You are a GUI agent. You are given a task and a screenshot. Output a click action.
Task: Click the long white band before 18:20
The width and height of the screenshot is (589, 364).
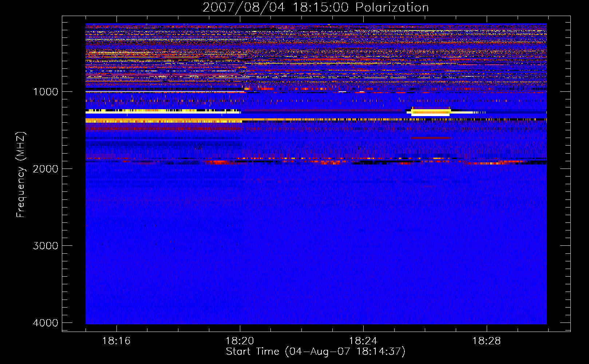click(163, 113)
